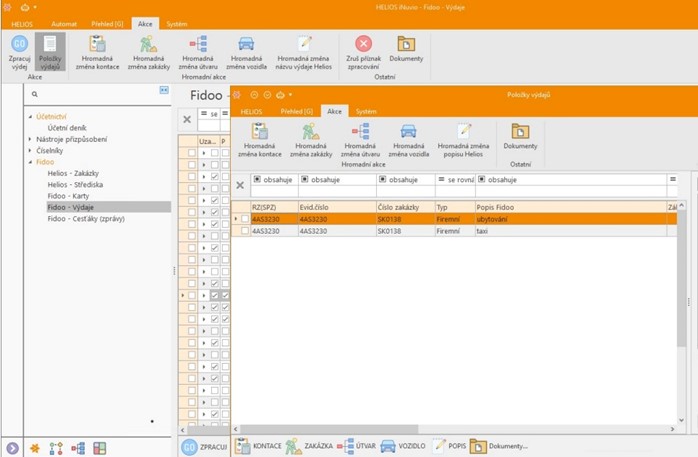The height and width of the screenshot is (457, 698).
Task: Click ZAKÁZKA in bottom toolbar
Action: coord(309,446)
